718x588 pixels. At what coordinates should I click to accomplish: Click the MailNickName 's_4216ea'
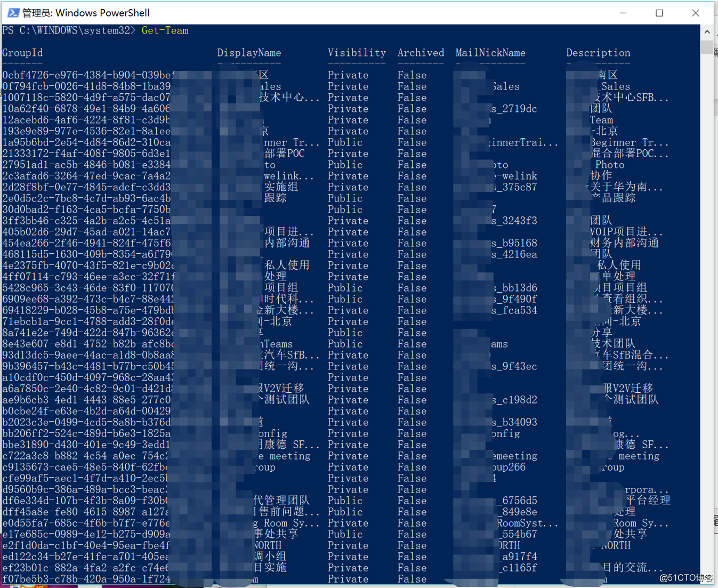coord(514,254)
